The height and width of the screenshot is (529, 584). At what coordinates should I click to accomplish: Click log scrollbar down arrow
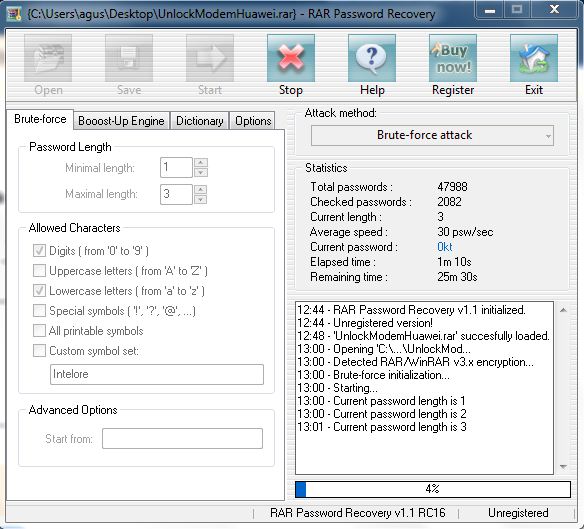pyautogui.click(x=563, y=467)
